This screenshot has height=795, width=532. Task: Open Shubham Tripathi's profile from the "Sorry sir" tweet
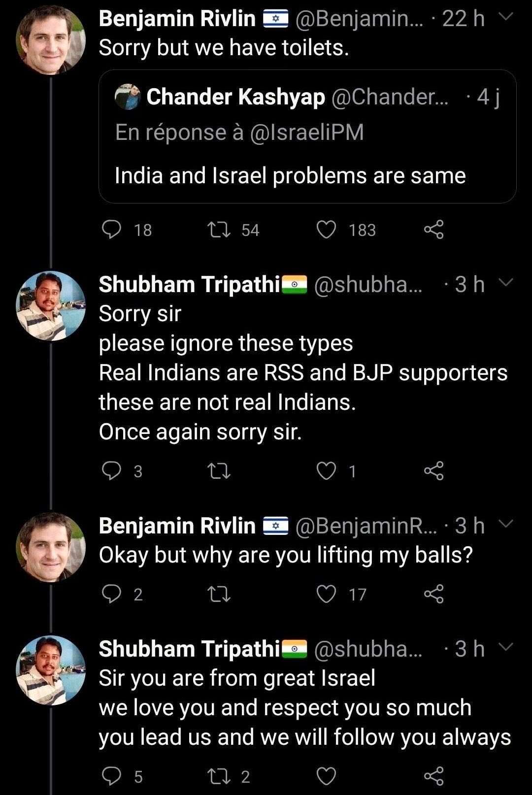pyautogui.click(x=51, y=306)
